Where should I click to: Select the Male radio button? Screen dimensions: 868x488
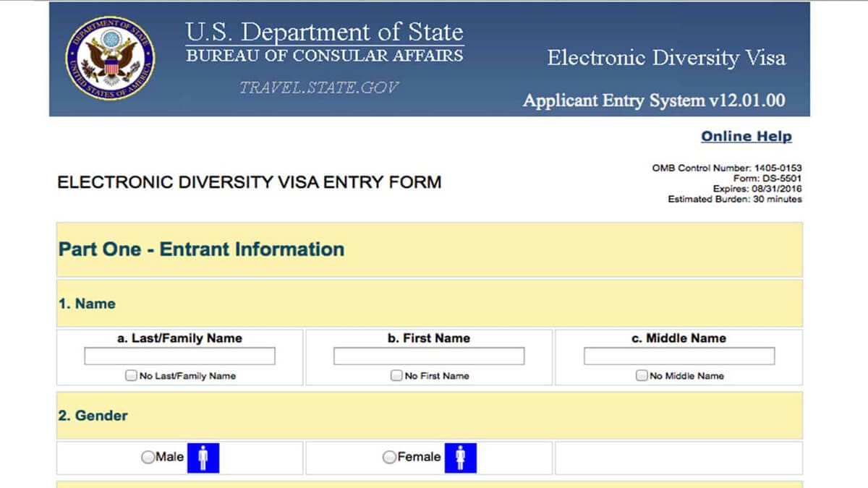click(148, 458)
